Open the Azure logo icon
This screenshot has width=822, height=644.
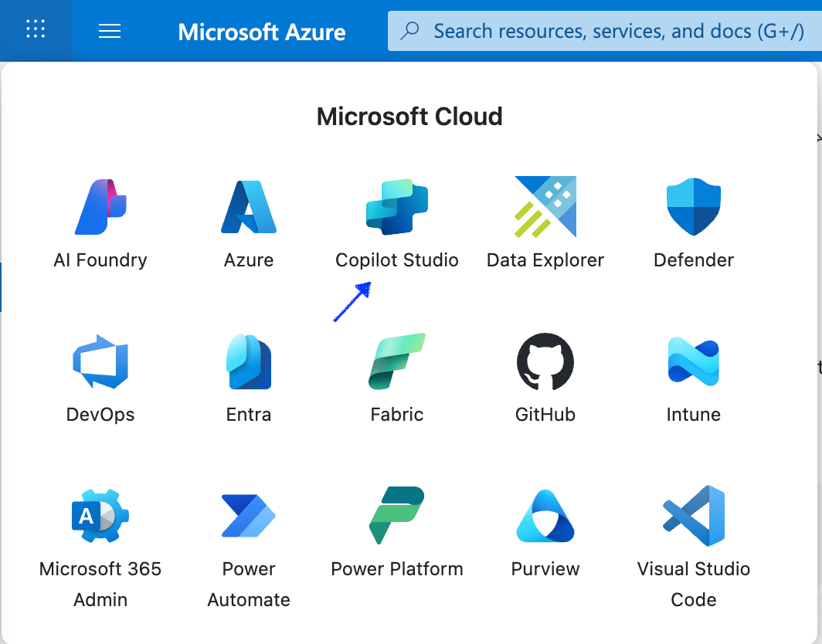point(249,207)
